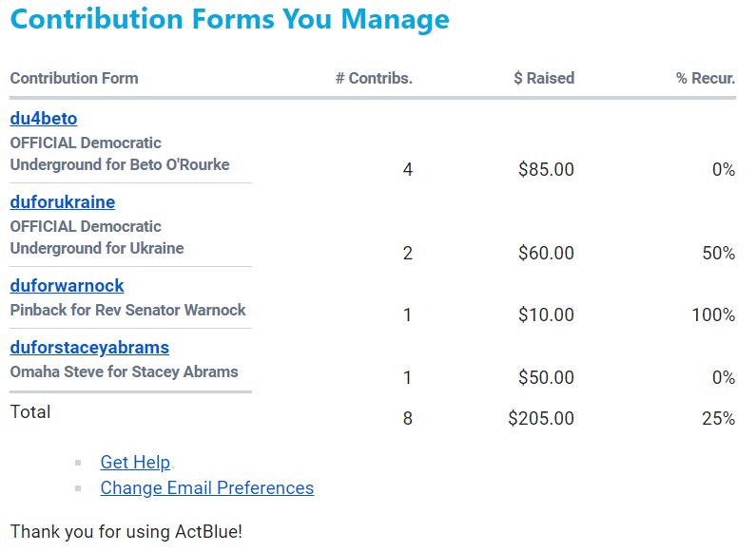Open the duforstaceyabrams contribution form link
This screenshot has width=756, height=552.
89,348
